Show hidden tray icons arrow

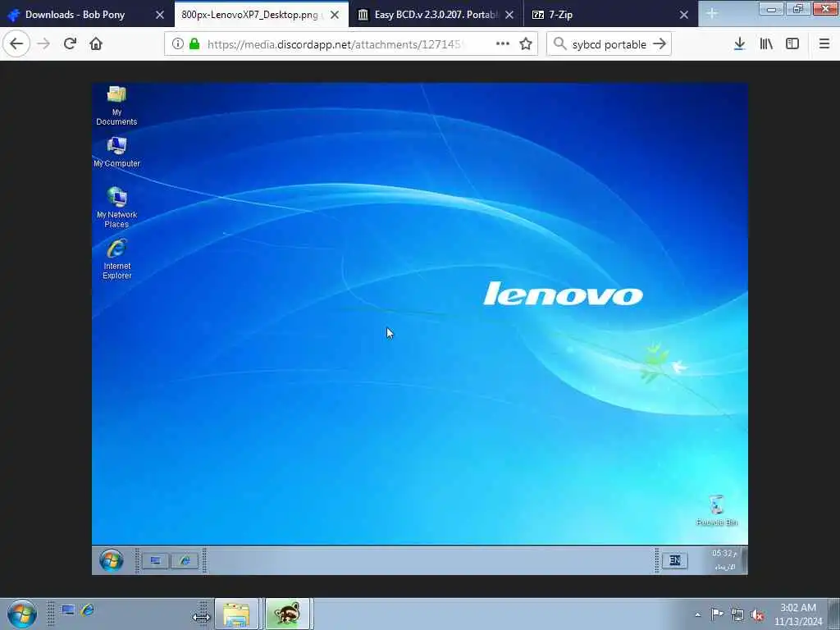coord(697,614)
